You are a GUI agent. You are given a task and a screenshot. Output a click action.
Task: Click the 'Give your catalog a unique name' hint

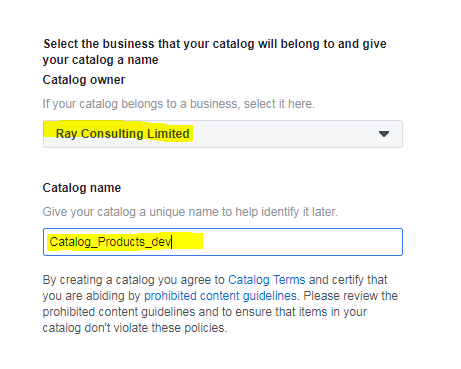190,212
